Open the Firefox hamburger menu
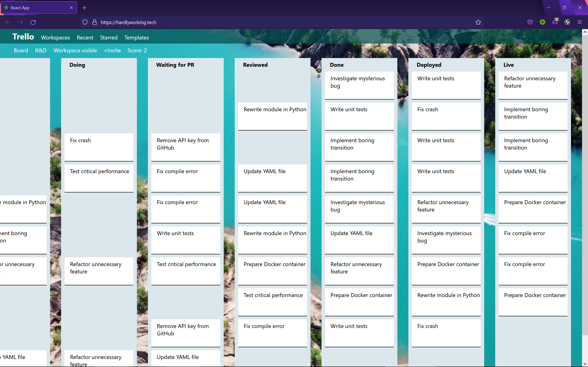The width and height of the screenshot is (588, 367). [580, 22]
